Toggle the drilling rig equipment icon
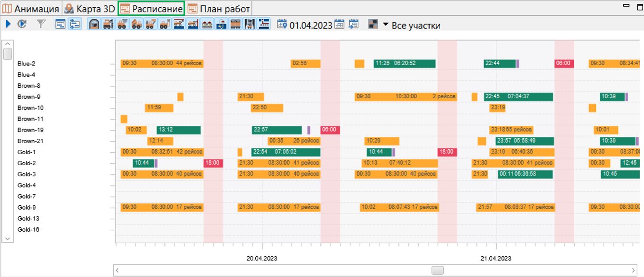The height and width of the screenshot is (277, 644). [x=108, y=24]
